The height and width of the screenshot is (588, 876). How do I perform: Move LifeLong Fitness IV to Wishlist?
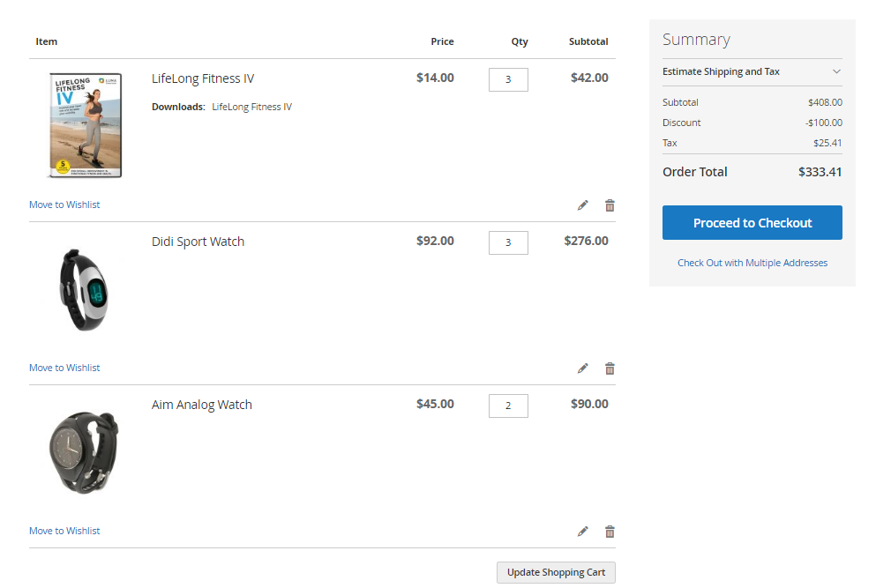[64, 205]
